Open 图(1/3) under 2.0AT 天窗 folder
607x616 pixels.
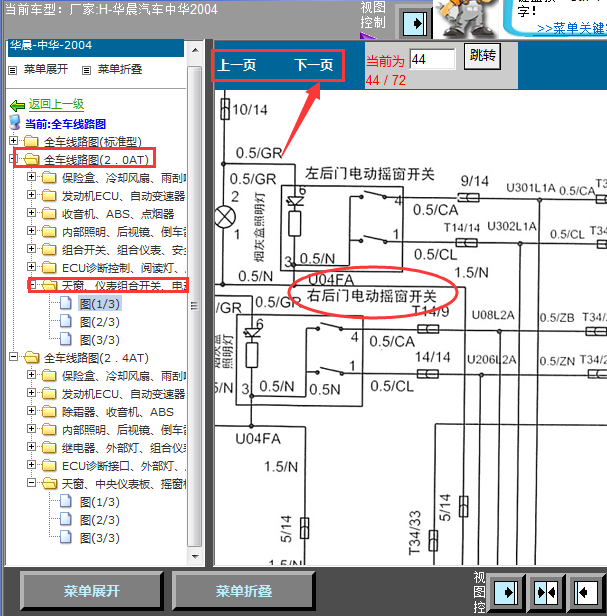(99, 304)
